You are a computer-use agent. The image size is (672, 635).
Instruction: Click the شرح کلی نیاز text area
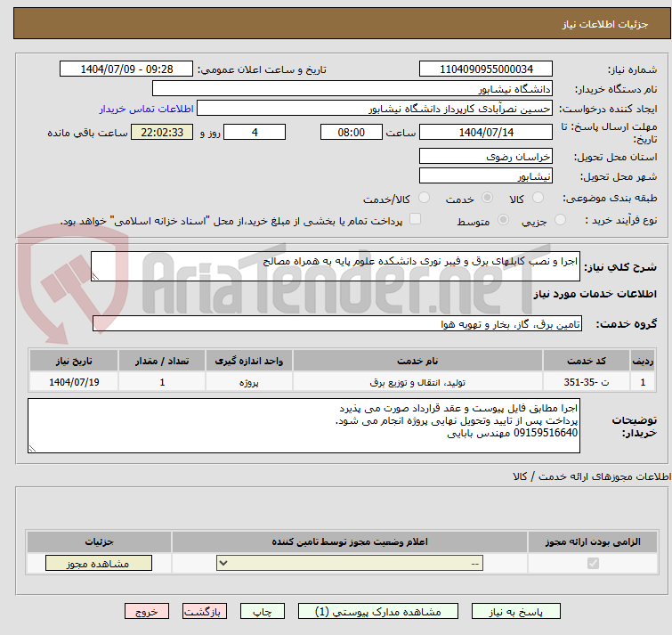click(x=336, y=266)
